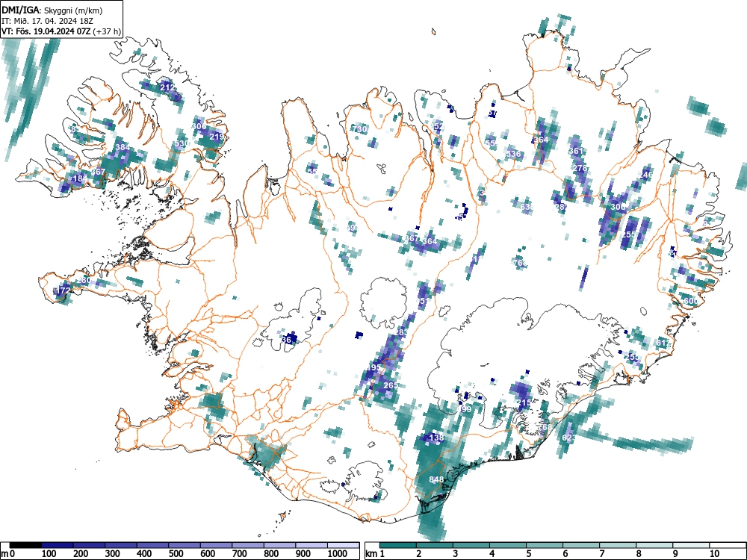Image resolution: width=747 pixels, height=560 pixels.
Task: Click the visibility value '99' on the map
Action: 466,409
